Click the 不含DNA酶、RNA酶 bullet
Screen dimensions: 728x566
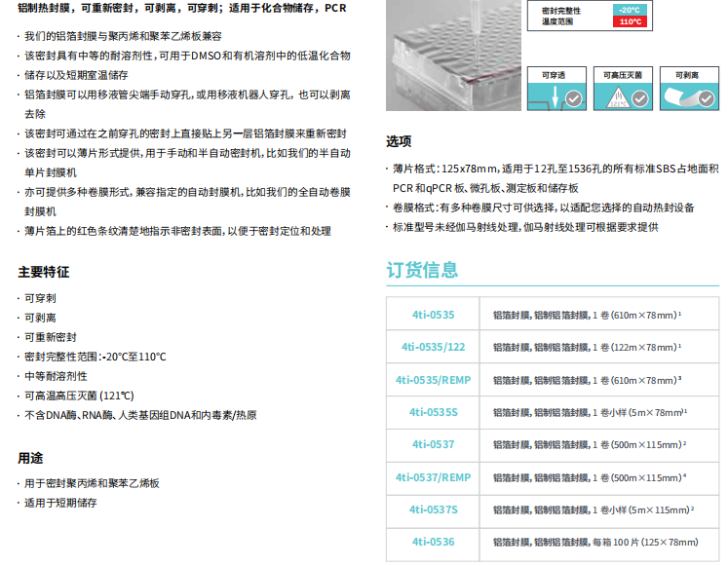[140, 415]
